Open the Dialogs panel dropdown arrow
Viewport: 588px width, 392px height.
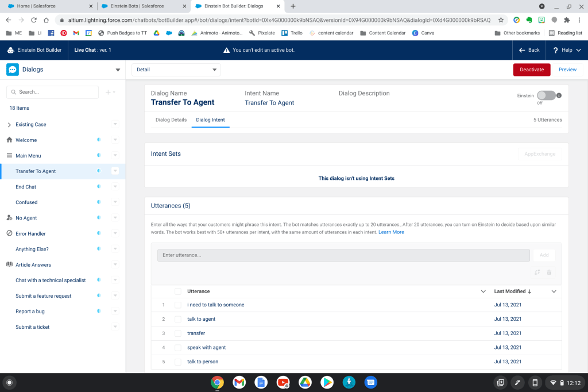click(x=118, y=70)
